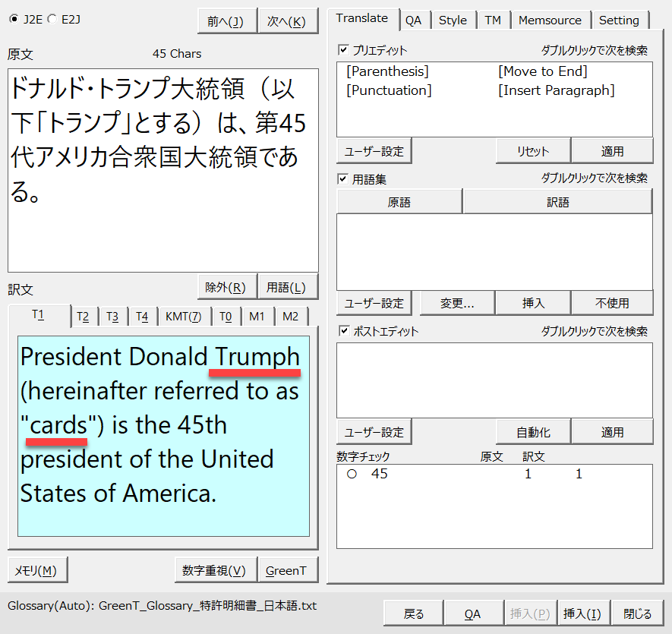Select the E2J translation direction
672x634 pixels.
tap(52, 19)
